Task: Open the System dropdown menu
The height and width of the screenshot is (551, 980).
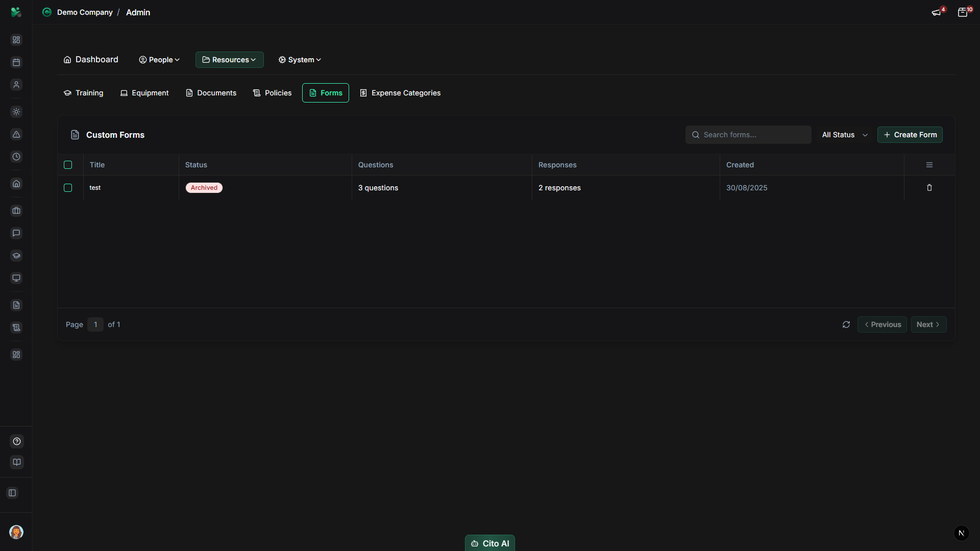Action: (300, 60)
